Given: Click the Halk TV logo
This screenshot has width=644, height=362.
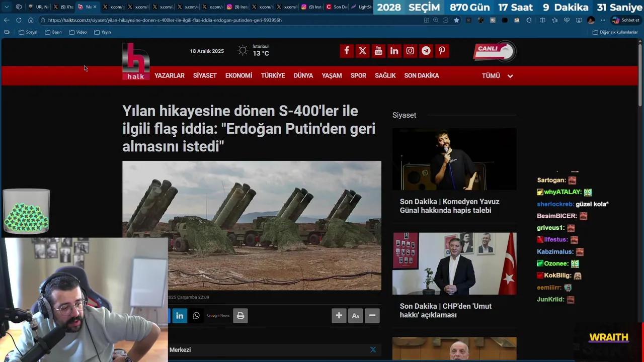Looking at the screenshot, I should [136, 61].
